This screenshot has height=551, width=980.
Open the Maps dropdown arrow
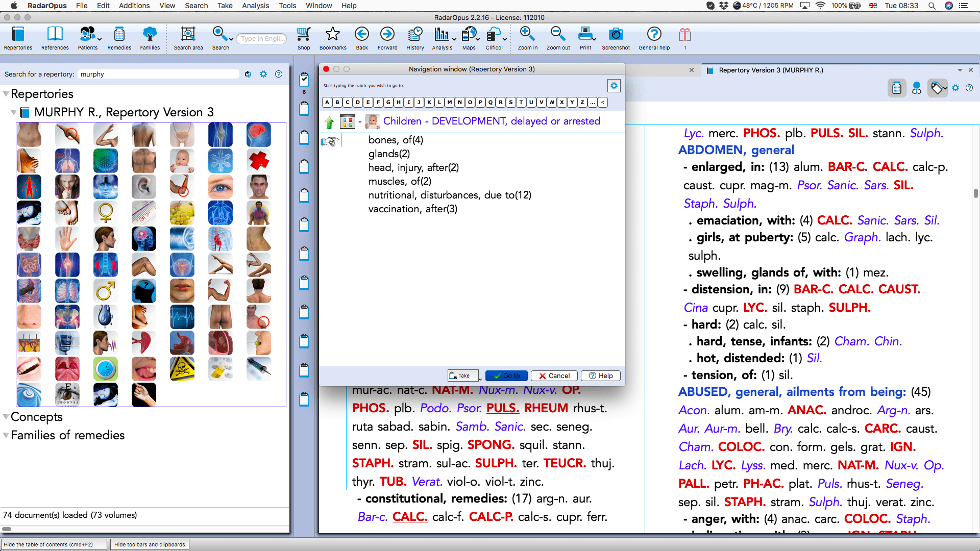pos(478,39)
